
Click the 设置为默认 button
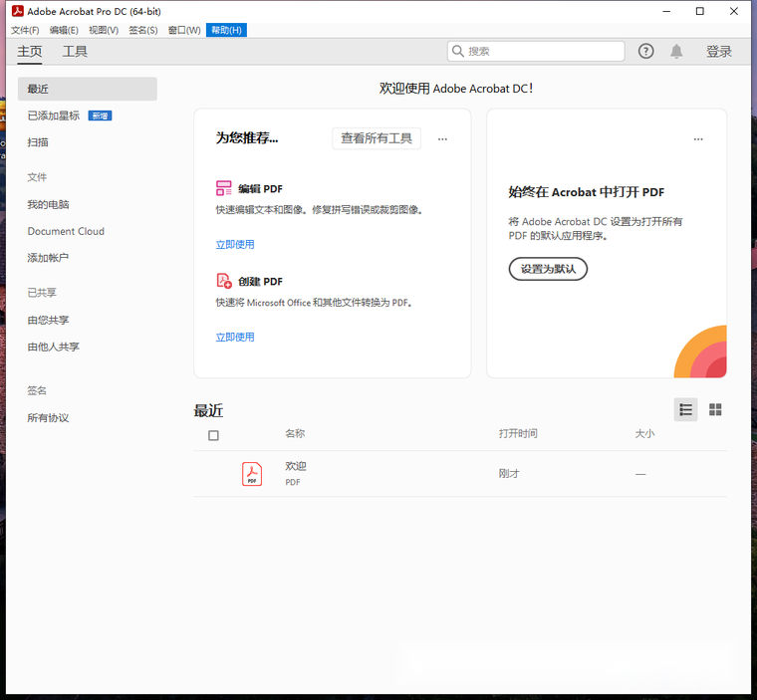pyautogui.click(x=548, y=269)
